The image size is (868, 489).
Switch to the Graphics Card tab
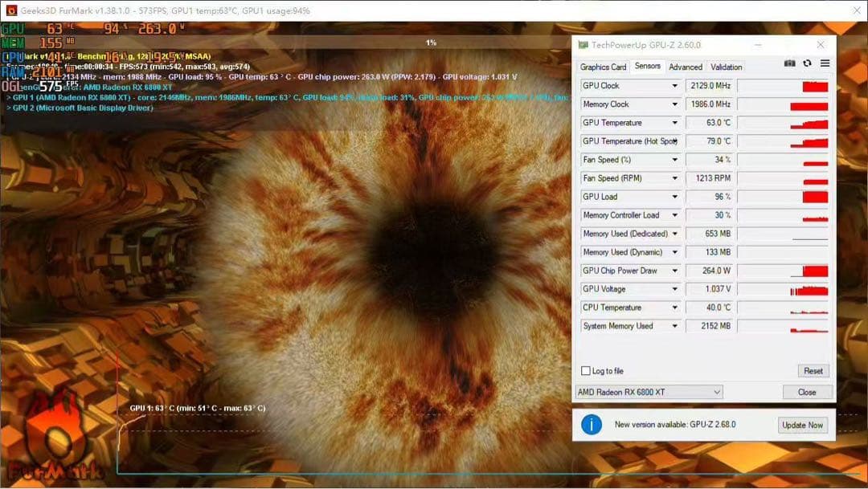click(x=603, y=67)
